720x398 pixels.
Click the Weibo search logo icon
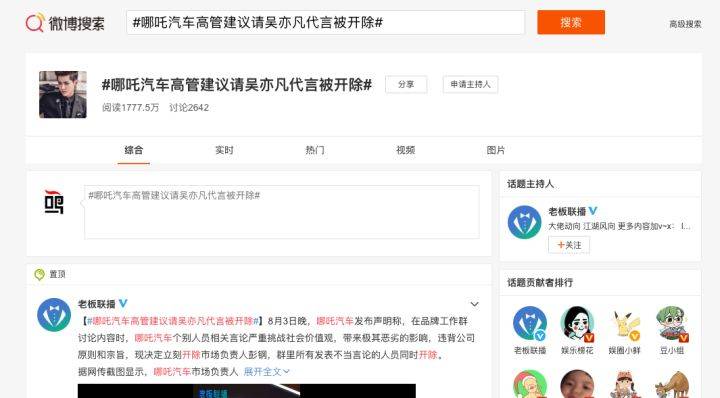coord(35,22)
